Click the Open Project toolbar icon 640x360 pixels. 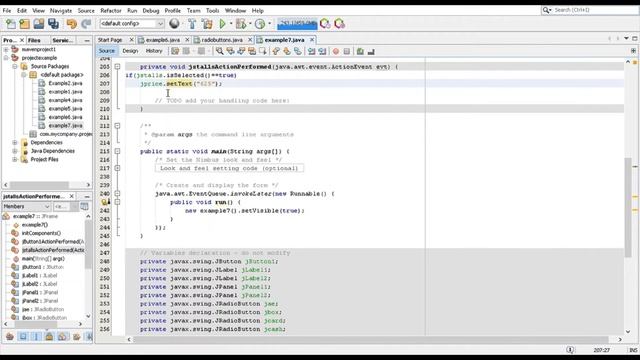pyautogui.click(x=39, y=24)
